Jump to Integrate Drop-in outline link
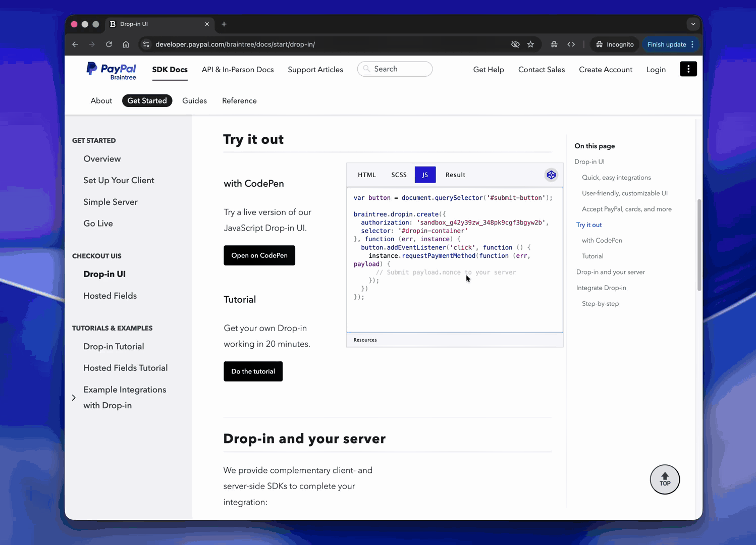Viewport: 756px width, 545px height. 601,288
